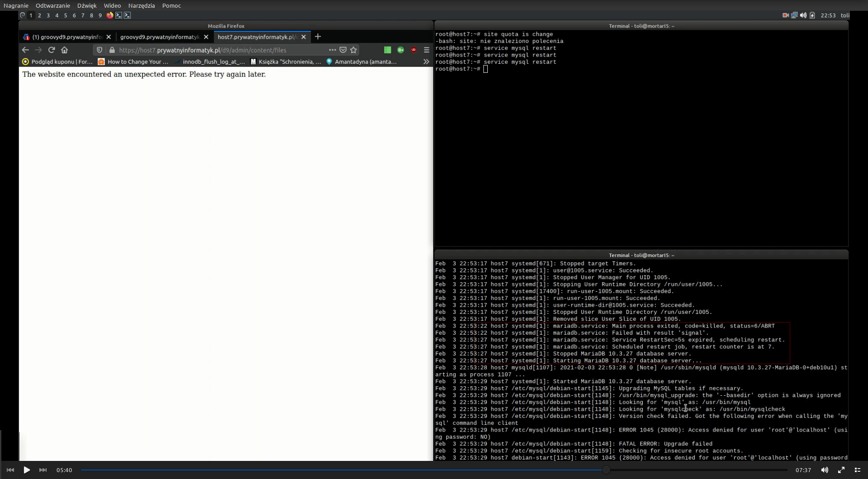The height and width of the screenshot is (479, 868).
Task: Go back in Firefox
Action: point(25,50)
